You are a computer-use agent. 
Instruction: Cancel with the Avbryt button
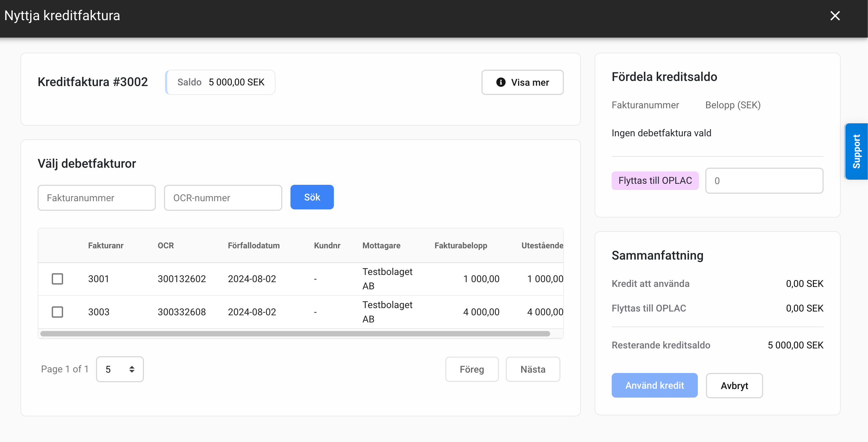click(x=734, y=386)
